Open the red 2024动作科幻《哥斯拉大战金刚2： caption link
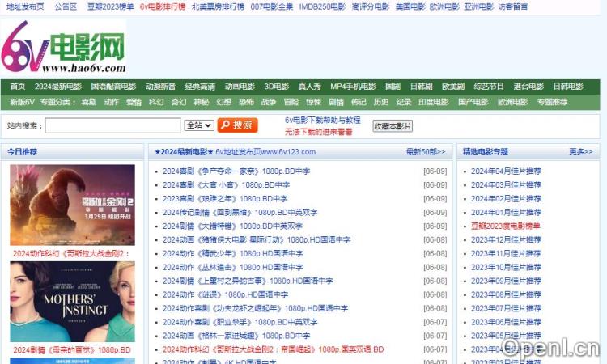The height and width of the screenshot is (364, 607). click(x=71, y=254)
